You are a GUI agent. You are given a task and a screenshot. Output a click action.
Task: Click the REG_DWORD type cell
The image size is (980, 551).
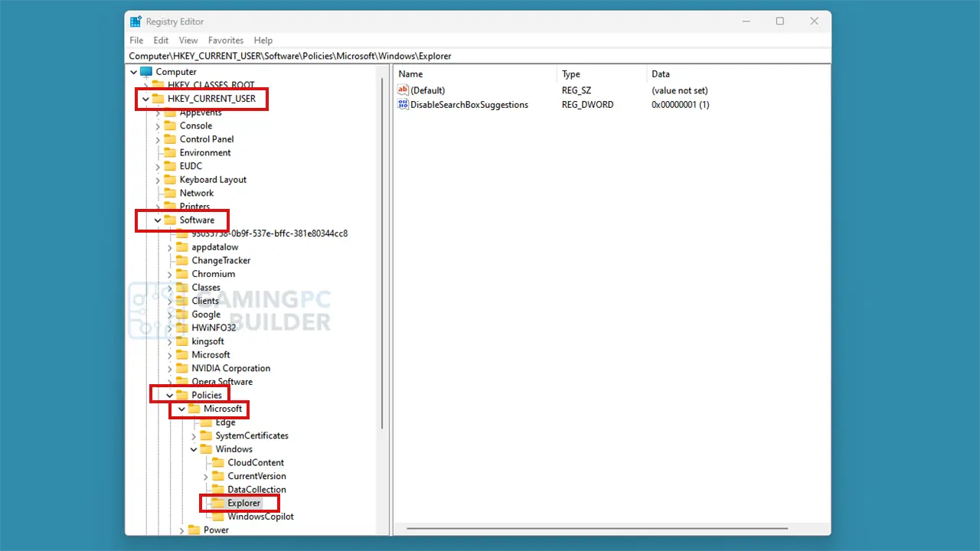pos(587,104)
